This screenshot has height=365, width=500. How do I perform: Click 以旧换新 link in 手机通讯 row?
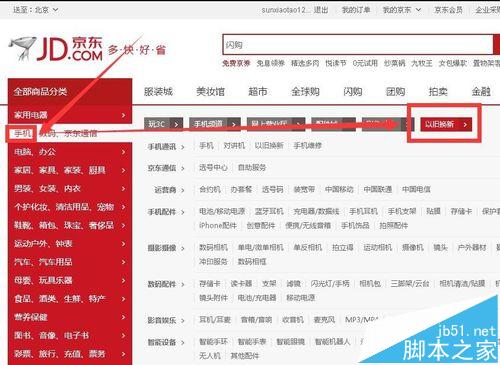pos(269,146)
